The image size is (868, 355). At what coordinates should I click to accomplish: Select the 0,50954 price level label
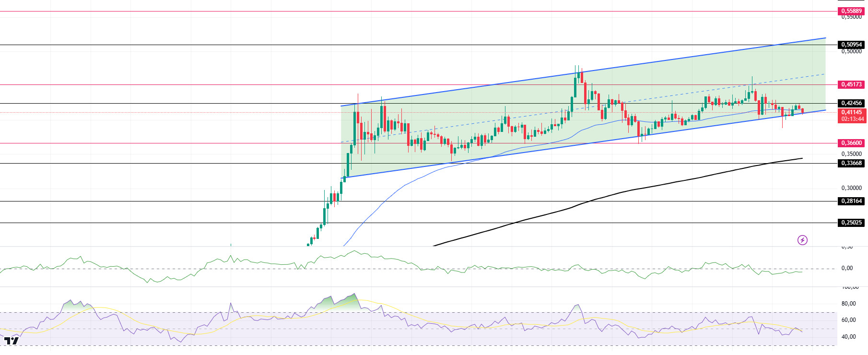pos(852,45)
